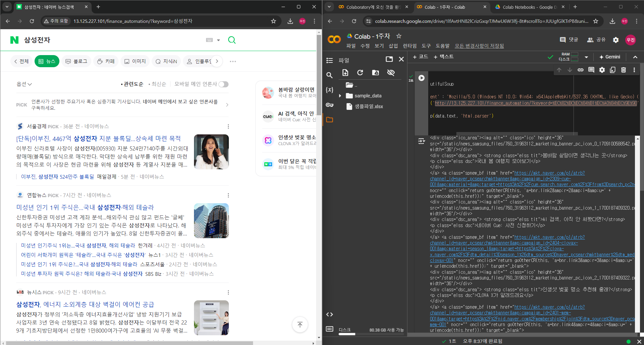This screenshot has height=345, width=644.
Task: Open the Colab secrets key panel
Action: [330, 105]
